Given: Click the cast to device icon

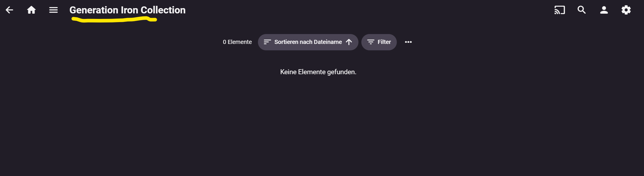Looking at the screenshot, I should point(559,10).
